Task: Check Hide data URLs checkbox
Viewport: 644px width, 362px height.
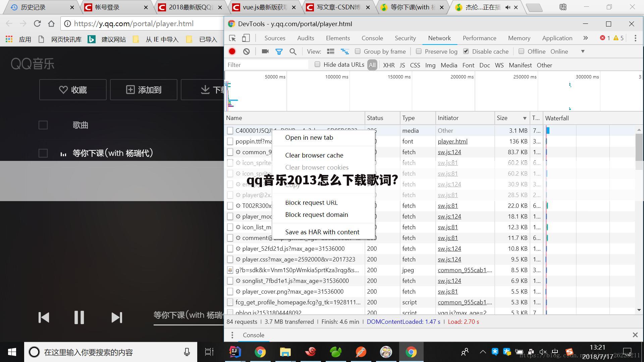Action: [317, 64]
